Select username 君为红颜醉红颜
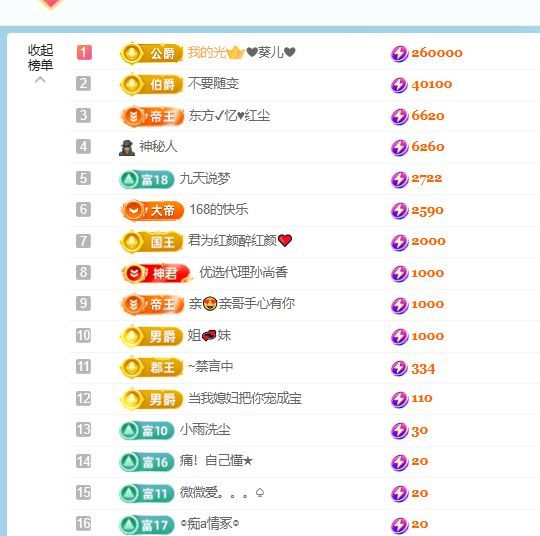Screen dimensions: 540x536 240,240
